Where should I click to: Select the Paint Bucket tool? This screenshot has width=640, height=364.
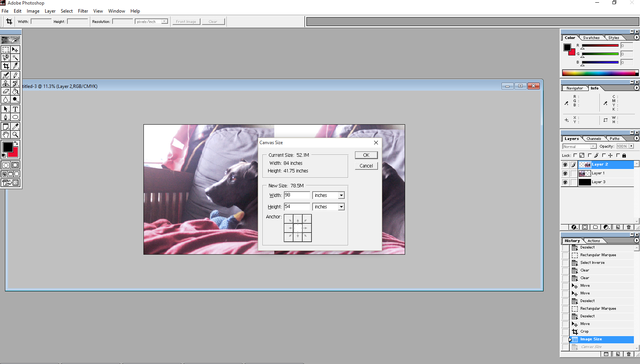[15, 91]
